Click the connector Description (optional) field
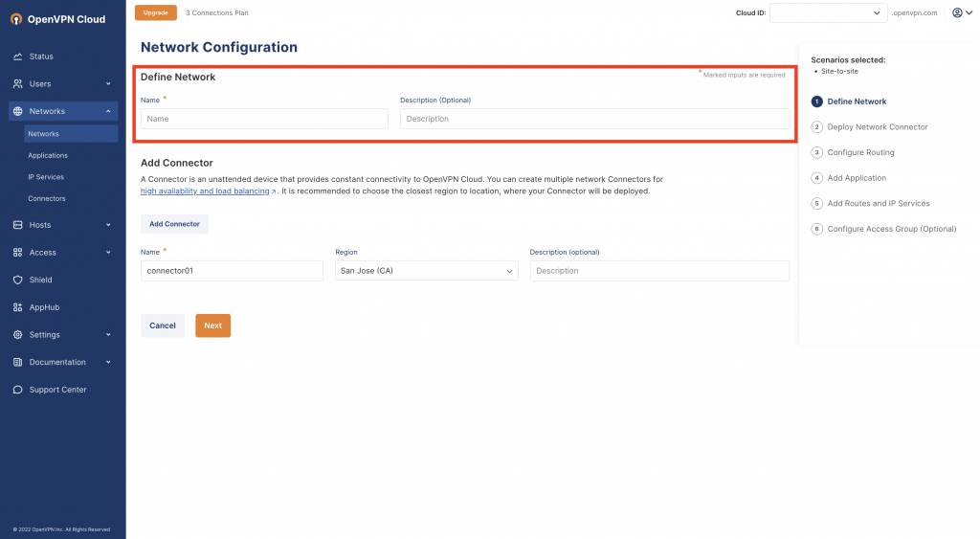 point(659,271)
